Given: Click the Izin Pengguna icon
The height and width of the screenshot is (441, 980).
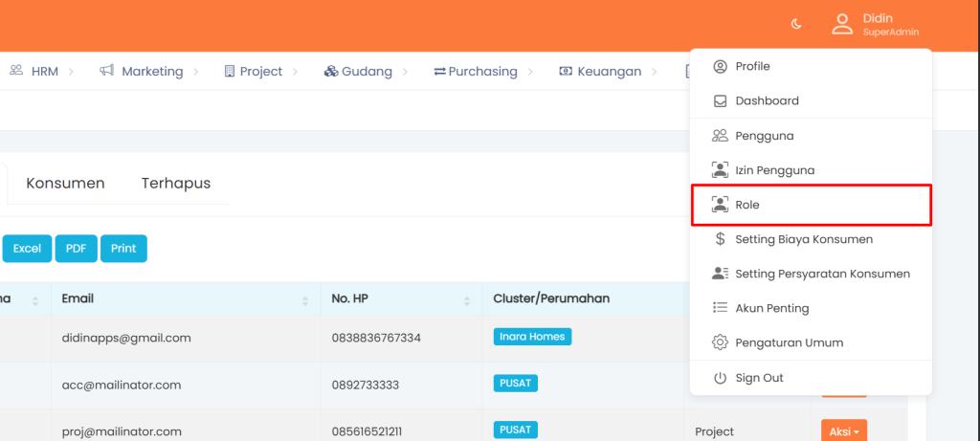Looking at the screenshot, I should tap(721, 170).
